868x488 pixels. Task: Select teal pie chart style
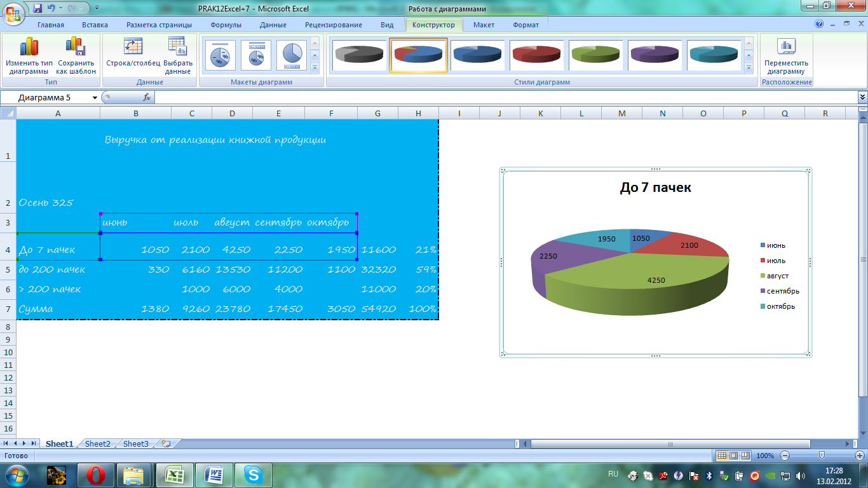click(714, 55)
